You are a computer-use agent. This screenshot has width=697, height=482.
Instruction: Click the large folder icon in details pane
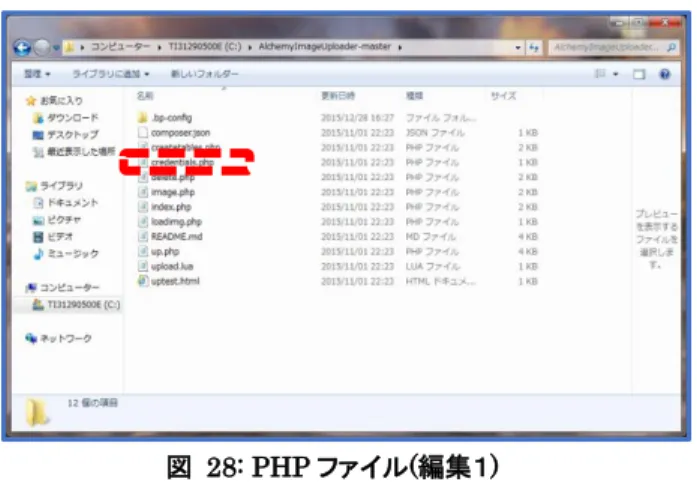(x=37, y=412)
